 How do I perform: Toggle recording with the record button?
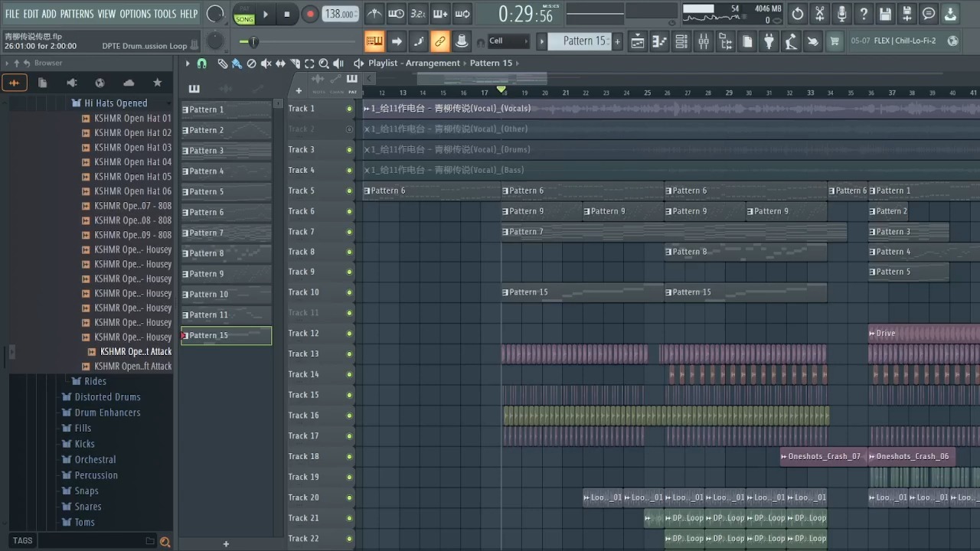(x=309, y=14)
